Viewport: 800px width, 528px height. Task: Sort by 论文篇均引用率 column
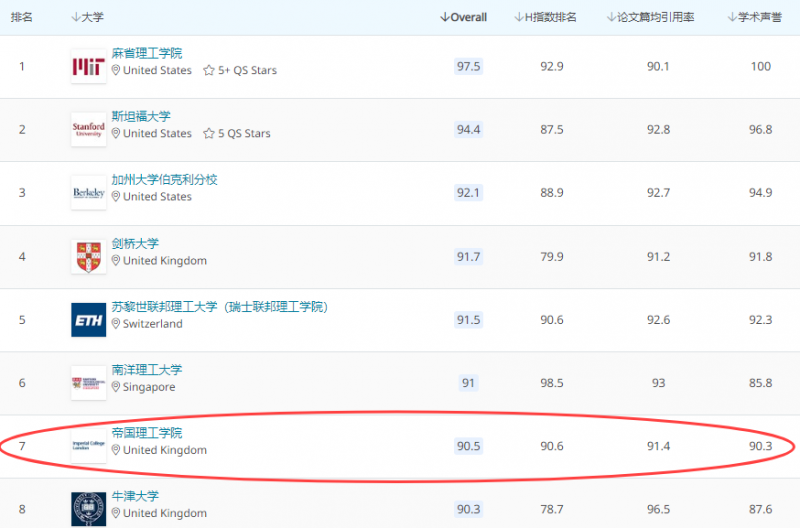[651, 17]
